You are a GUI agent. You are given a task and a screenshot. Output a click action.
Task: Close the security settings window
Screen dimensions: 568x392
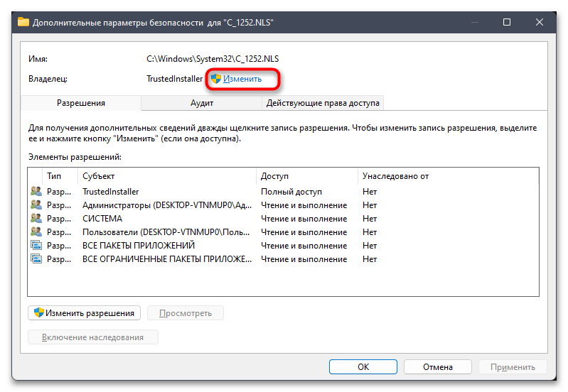click(x=540, y=22)
